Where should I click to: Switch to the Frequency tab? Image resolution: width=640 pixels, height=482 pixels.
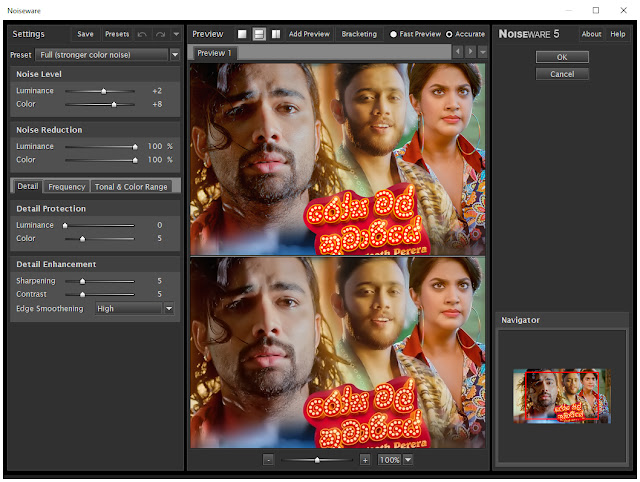67,187
